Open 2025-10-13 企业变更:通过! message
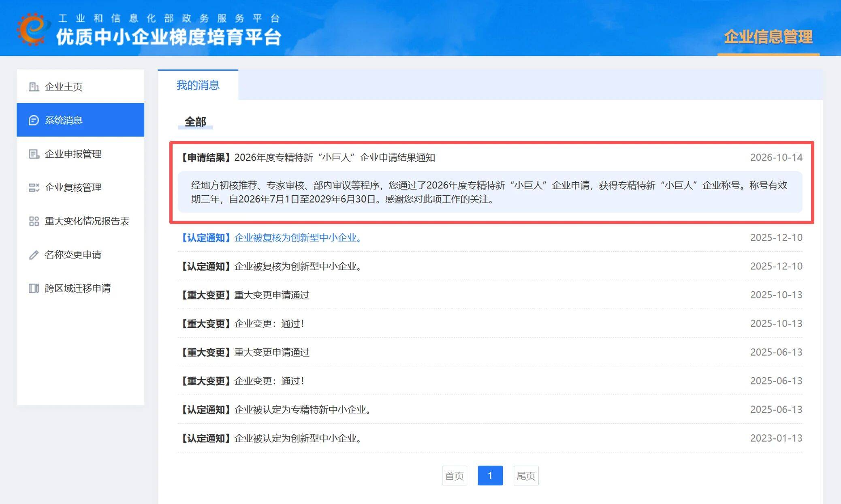Viewport: 841px width, 504px height. 241,324
